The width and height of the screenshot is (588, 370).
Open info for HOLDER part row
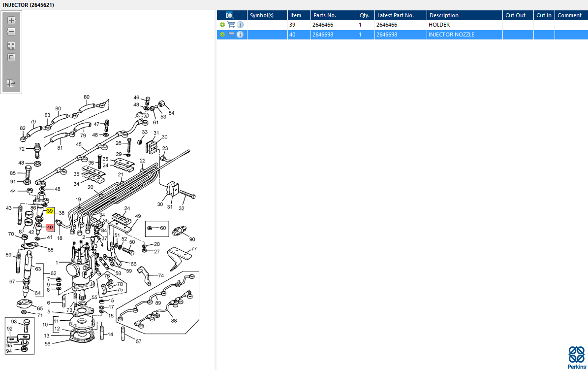pos(241,25)
